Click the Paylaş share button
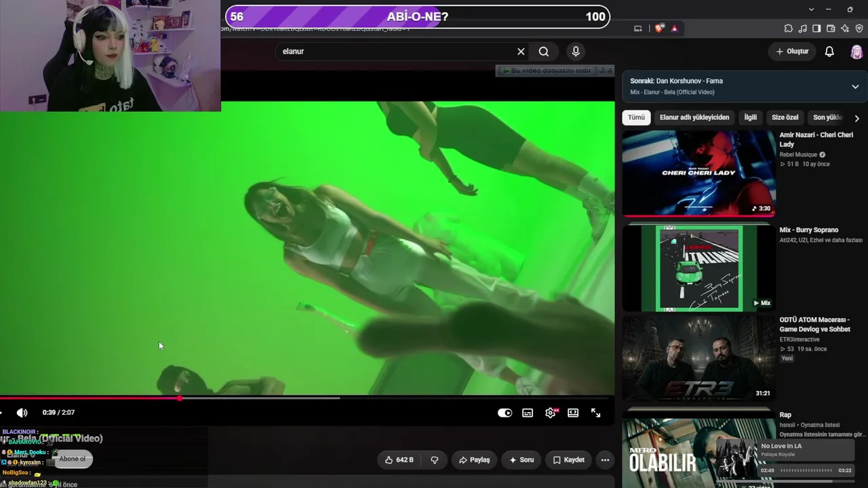The image size is (868, 488). pyautogui.click(x=474, y=460)
